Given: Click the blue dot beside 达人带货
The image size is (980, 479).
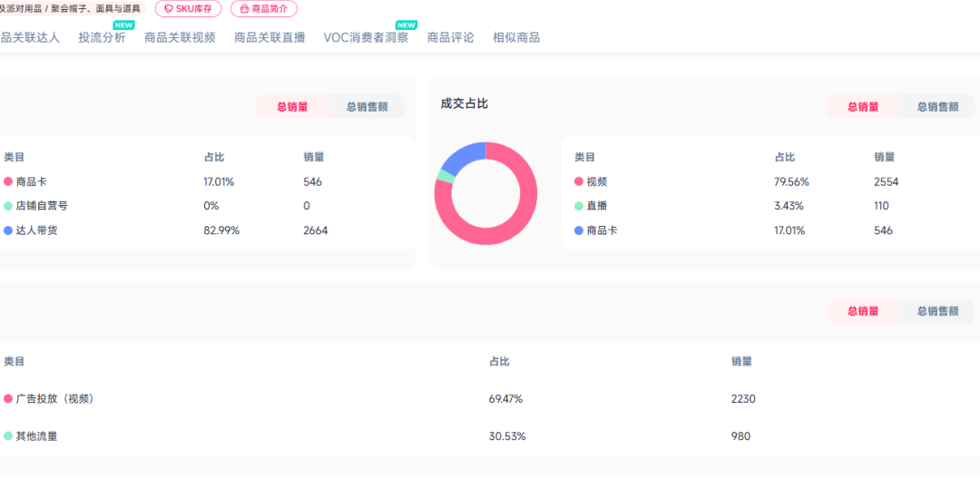Looking at the screenshot, I should click(8, 230).
